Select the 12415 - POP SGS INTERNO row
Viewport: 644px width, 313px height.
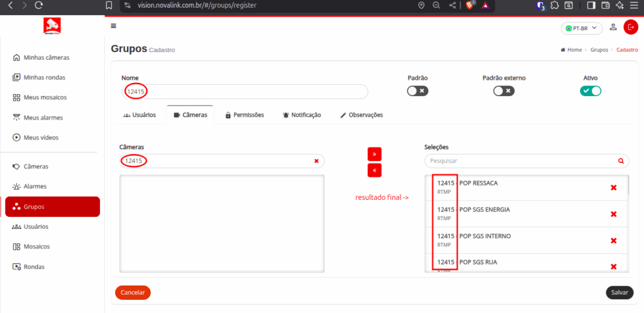click(x=526, y=241)
